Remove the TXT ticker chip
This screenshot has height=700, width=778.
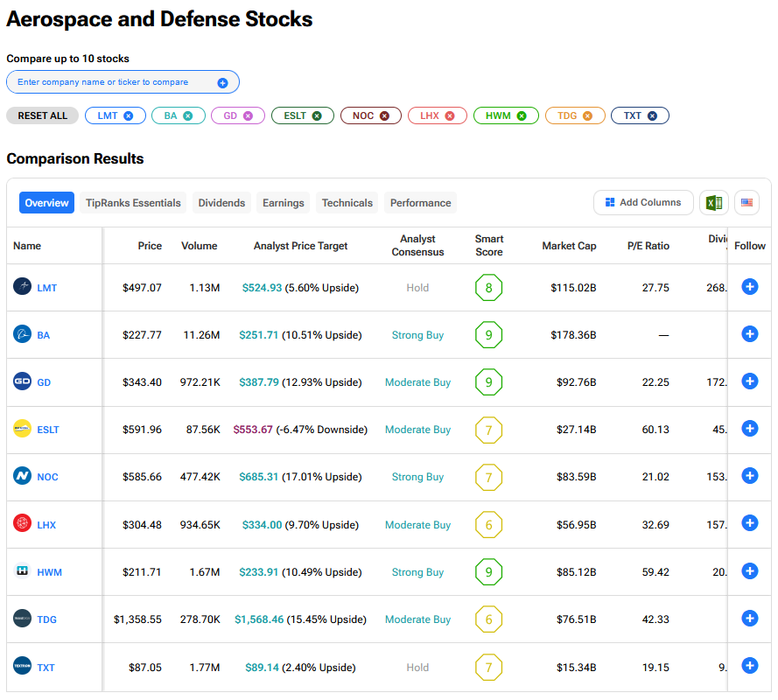[652, 115]
